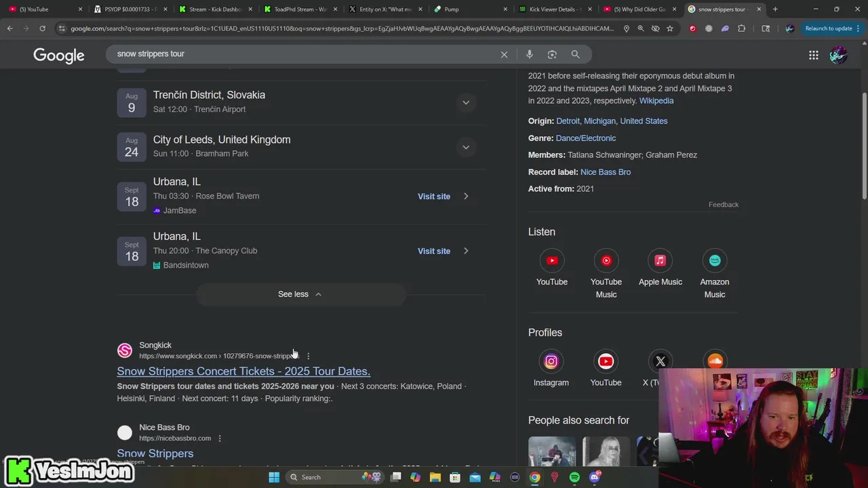Reload the page
The height and width of the screenshot is (488, 868).
pyautogui.click(x=42, y=28)
